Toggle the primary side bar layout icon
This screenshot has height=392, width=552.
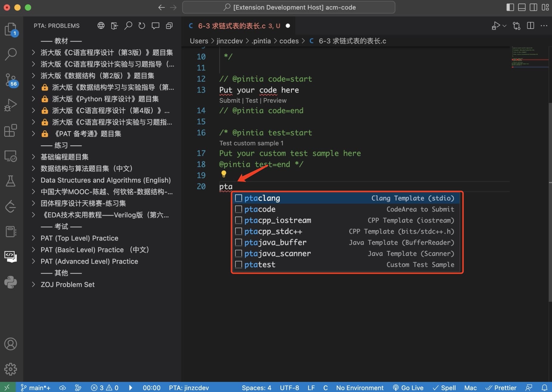click(x=510, y=7)
